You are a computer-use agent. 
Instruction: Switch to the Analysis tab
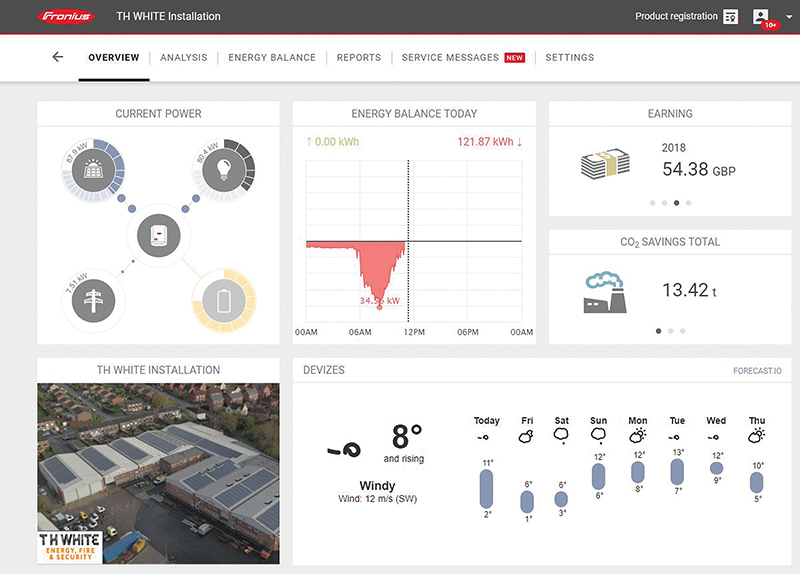point(184,58)
